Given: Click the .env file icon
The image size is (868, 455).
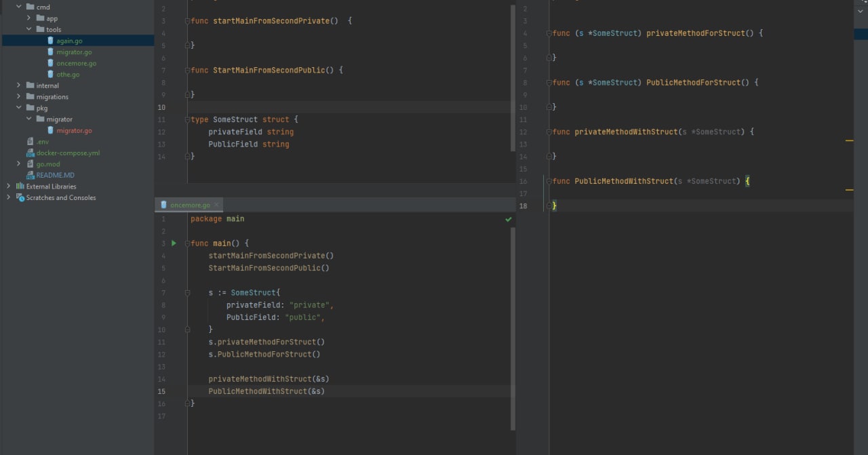Looking at the screenshot, I should [30, 141].
